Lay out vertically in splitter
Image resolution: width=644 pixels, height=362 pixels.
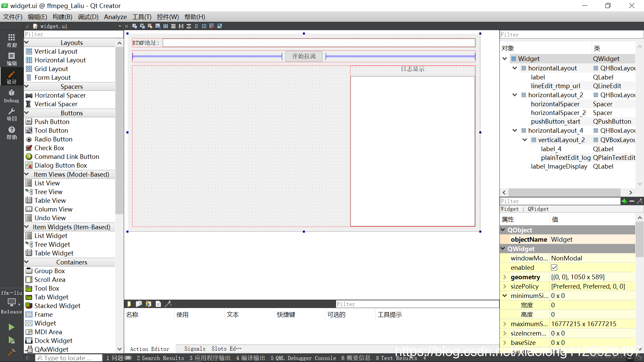point(189,26)
